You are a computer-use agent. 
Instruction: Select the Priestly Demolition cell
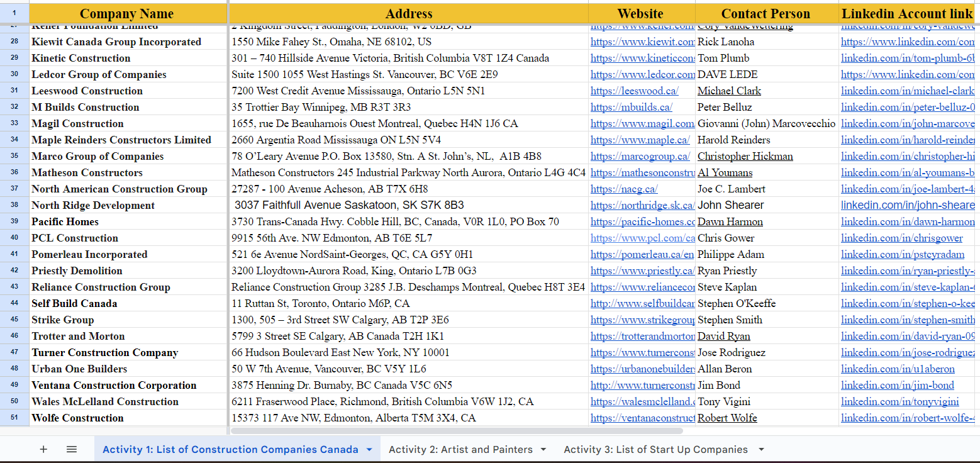point(128,271)
